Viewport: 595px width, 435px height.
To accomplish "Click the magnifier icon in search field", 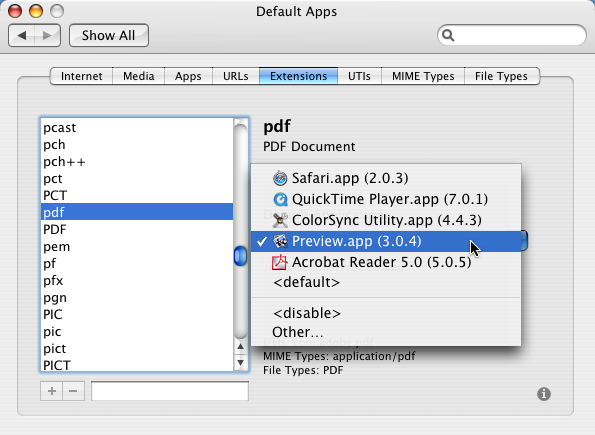I will (448, 35).
